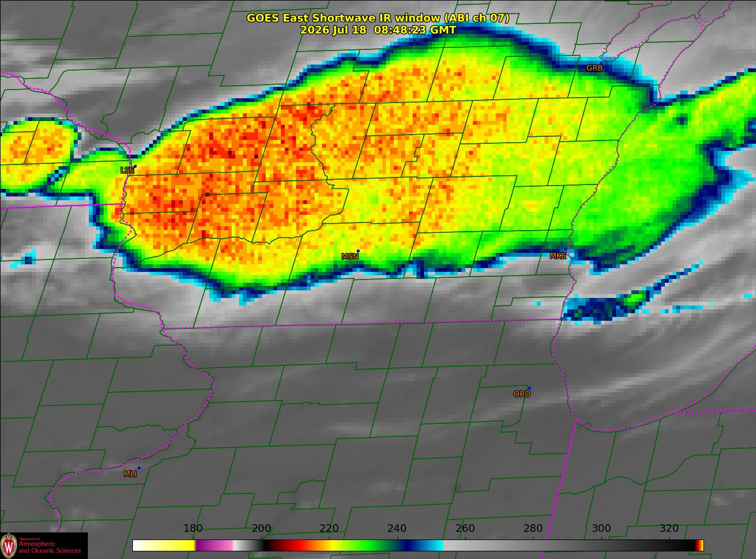
Task: Click the LSE station marker label
Action: pyautogui.click(x=127, y=170)
